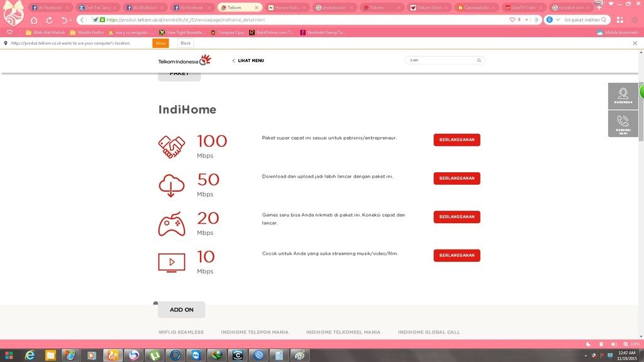
Task: Open Internet Explorer from the taskbar
Action: point(30,356)
